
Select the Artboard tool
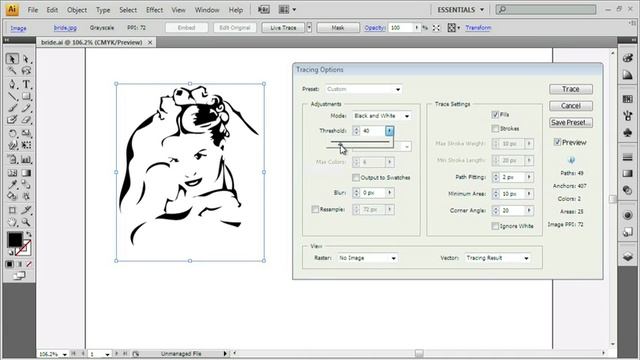point(12,210)
